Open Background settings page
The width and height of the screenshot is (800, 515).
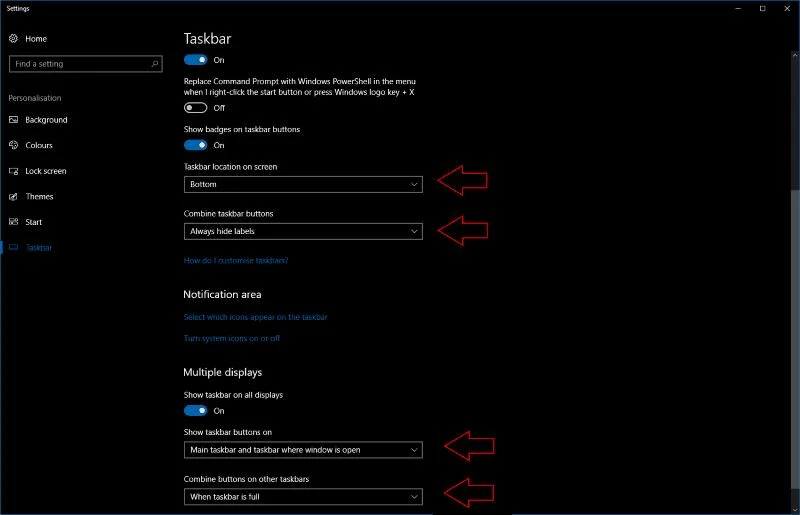click(46, 120)
